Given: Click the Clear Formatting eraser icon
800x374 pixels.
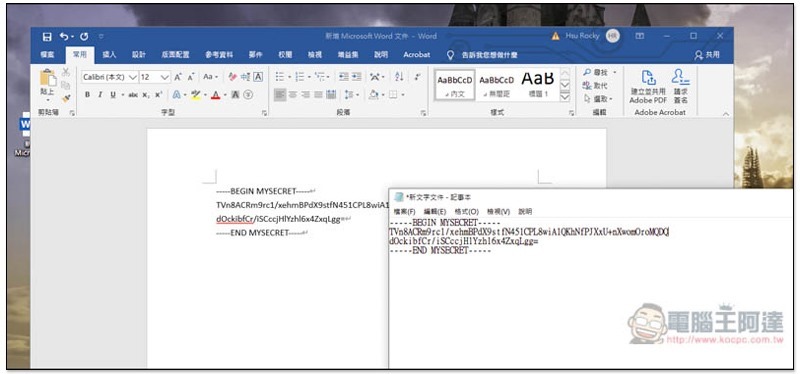Looking at the screenshot, I should [x=233, y=77].
